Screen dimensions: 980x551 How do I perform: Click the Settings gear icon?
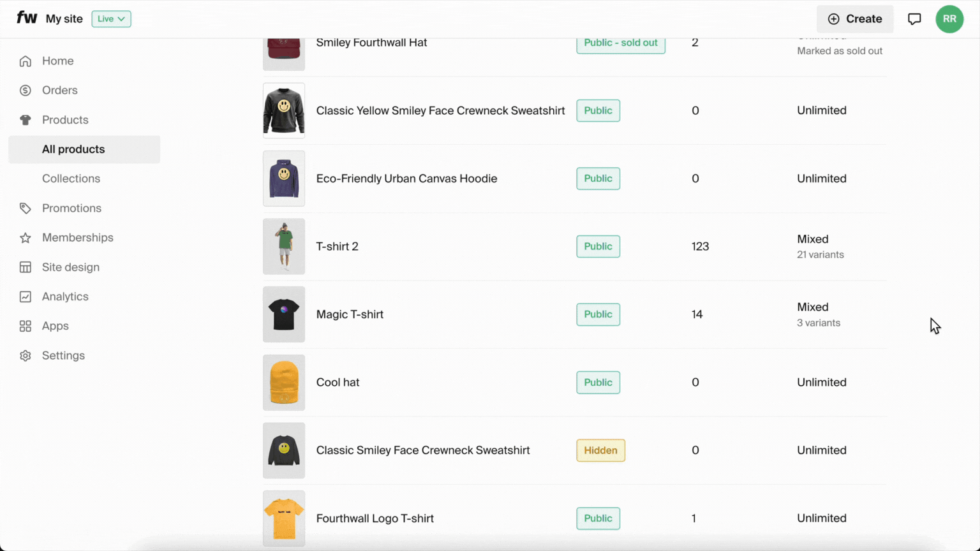(25, 355)
